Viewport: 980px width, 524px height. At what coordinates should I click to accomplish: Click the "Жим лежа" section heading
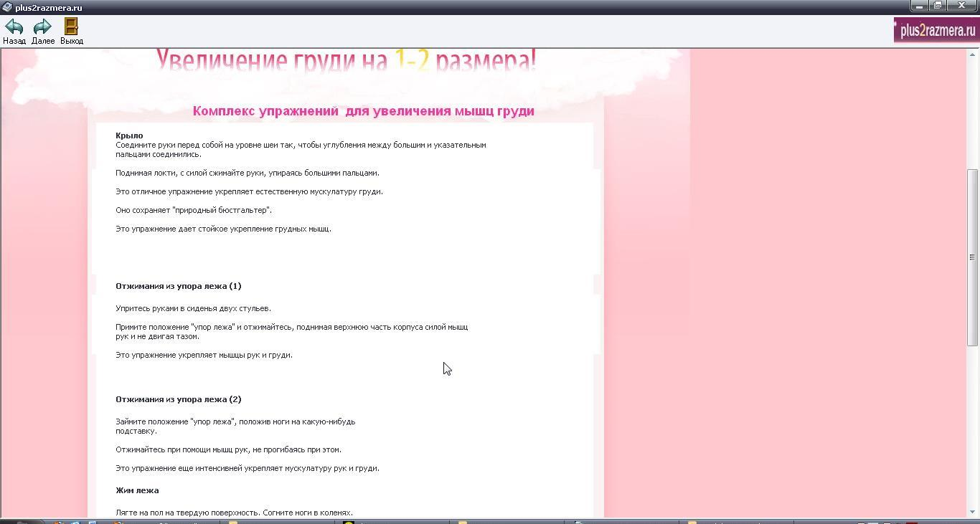[x=137, y=490]
